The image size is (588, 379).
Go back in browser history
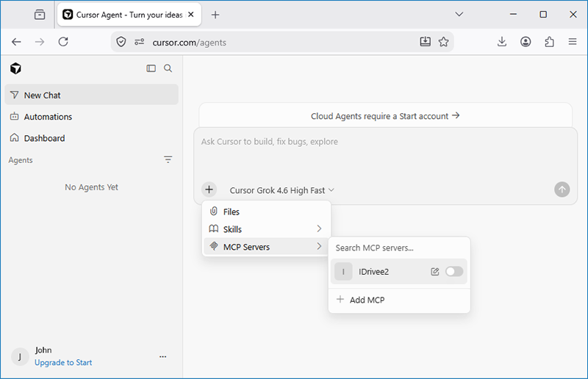[x=16, y=42]
